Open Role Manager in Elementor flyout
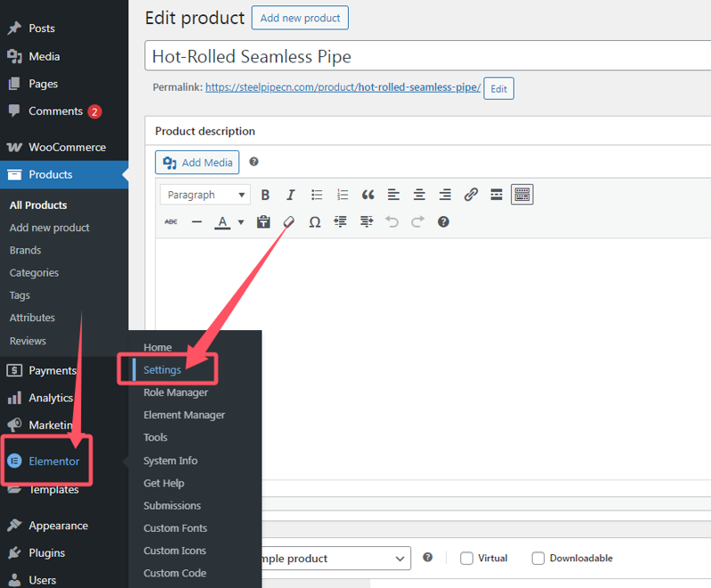Screen dimensions: 711x588 176,392
